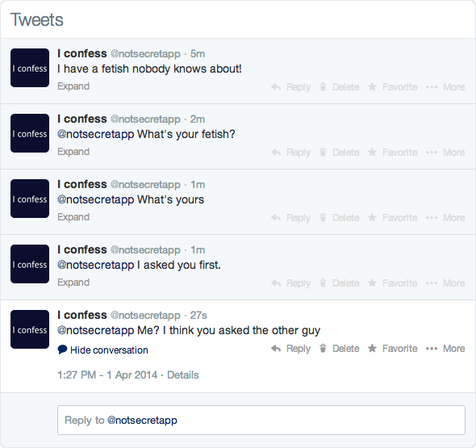Open Details link beside 1 Apr 2014
Screen dimensions: 476x448
point(183,375)
